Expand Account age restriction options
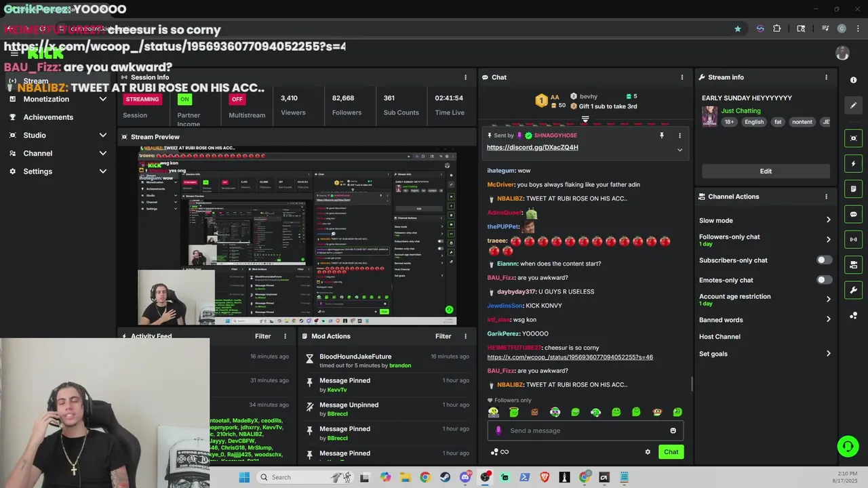The image size is (868, 488). (x=828, y=299)
